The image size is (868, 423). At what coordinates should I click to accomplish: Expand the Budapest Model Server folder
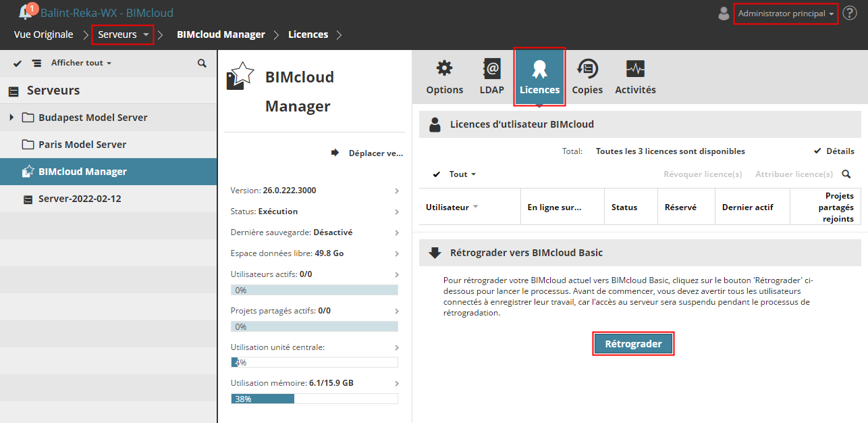coord(11,118)
